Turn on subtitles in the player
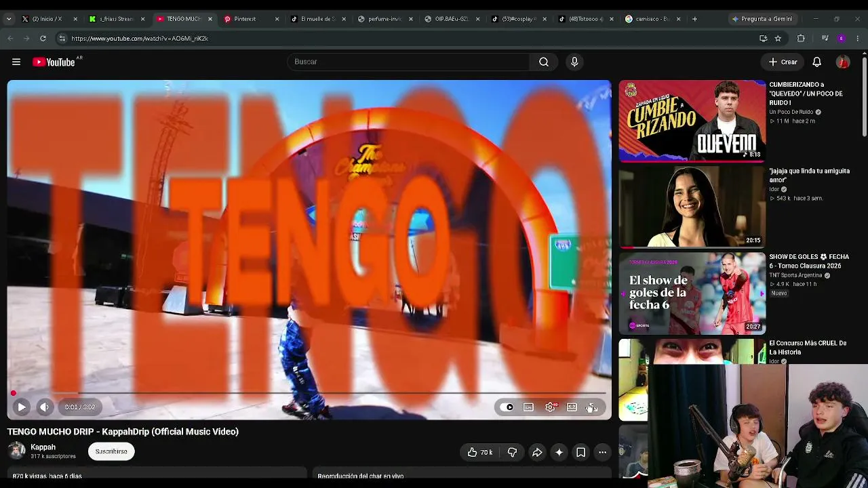 coord(528,407)
